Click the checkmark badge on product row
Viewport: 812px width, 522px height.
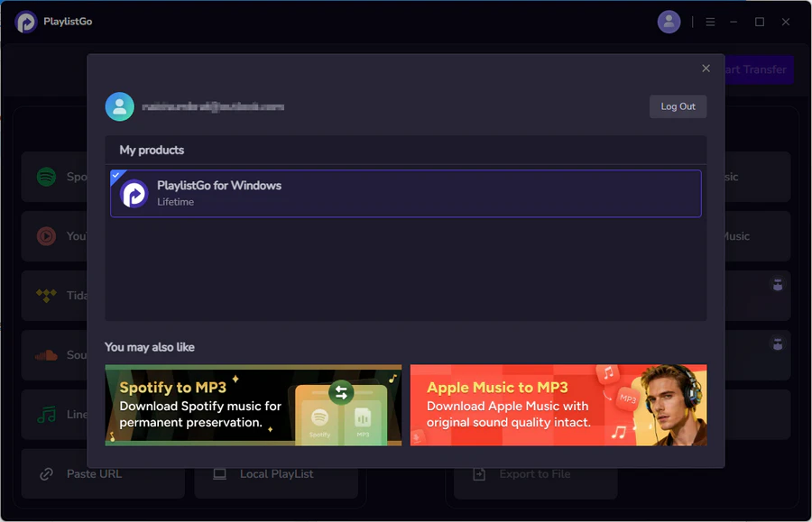116,175
